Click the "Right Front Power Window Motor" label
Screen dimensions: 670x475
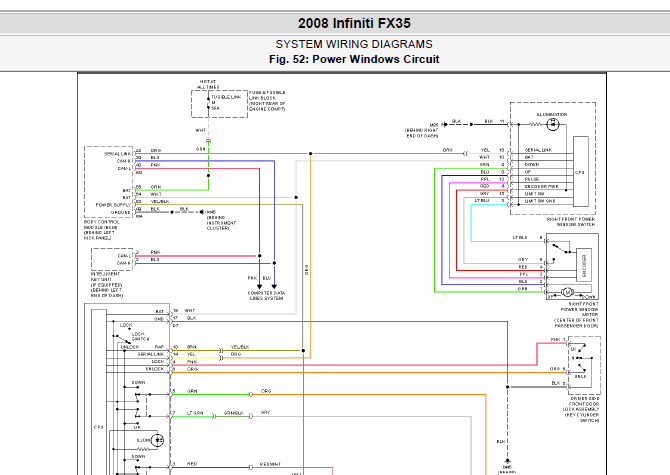577,315
